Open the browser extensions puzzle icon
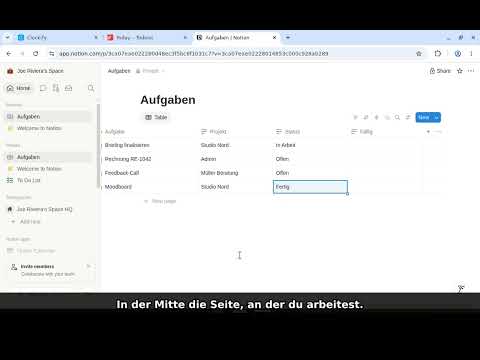 pos(438,53)
